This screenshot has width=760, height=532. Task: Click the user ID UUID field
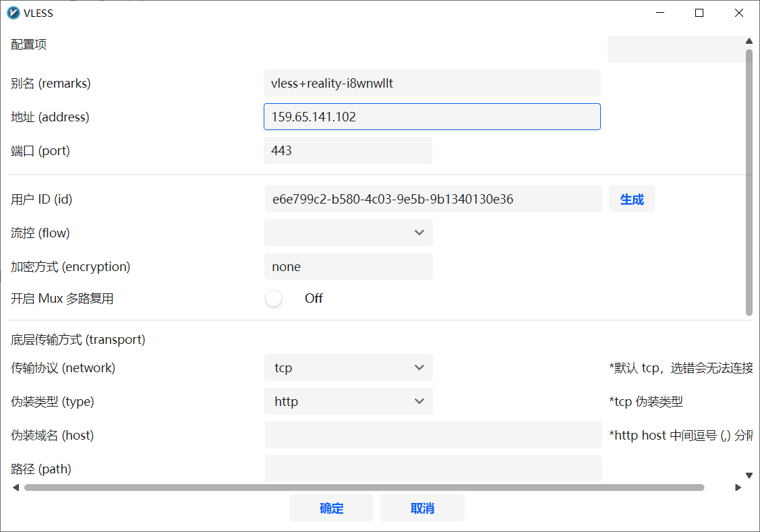(433, 200)
